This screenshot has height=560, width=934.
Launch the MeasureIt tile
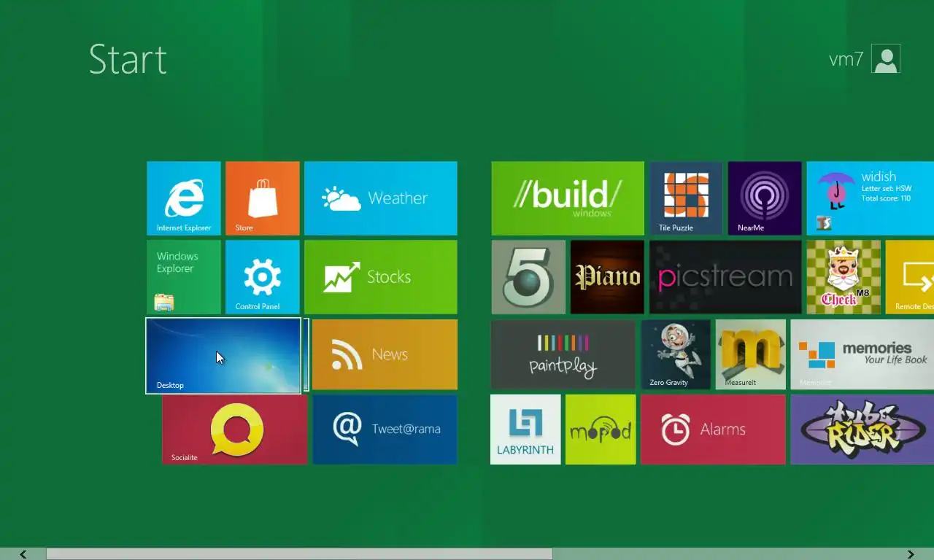[751, 354]
